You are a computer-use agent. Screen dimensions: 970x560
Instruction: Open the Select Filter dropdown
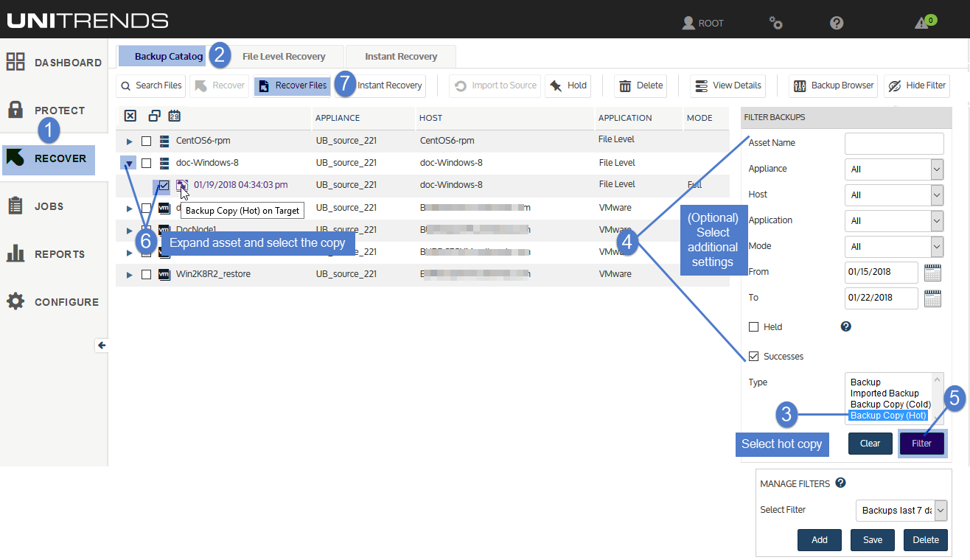coord(901,511)
